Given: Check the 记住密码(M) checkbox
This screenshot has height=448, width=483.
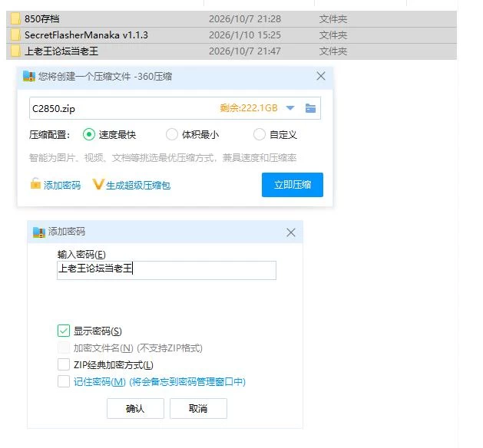Looking at the screenshot, I should tap(64, 381).
